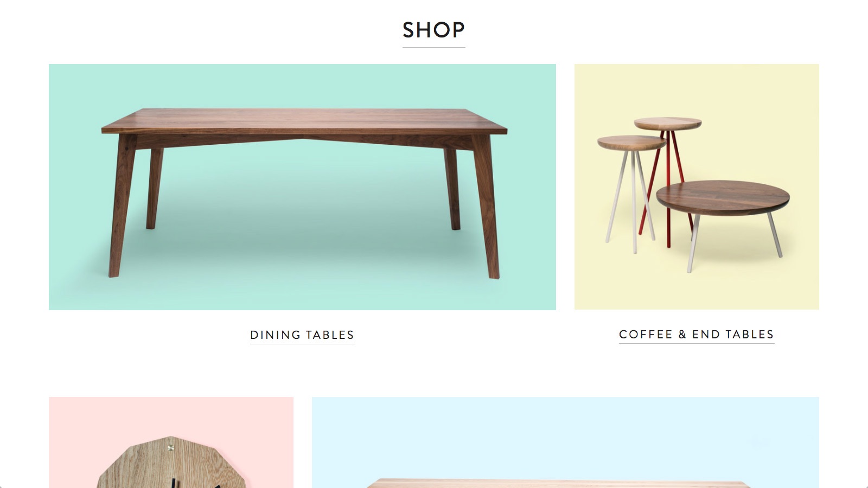Screen dimensions: 868x488
Task: Click the dining table's walnut tabletop
Action: click(x=304, y=121)
